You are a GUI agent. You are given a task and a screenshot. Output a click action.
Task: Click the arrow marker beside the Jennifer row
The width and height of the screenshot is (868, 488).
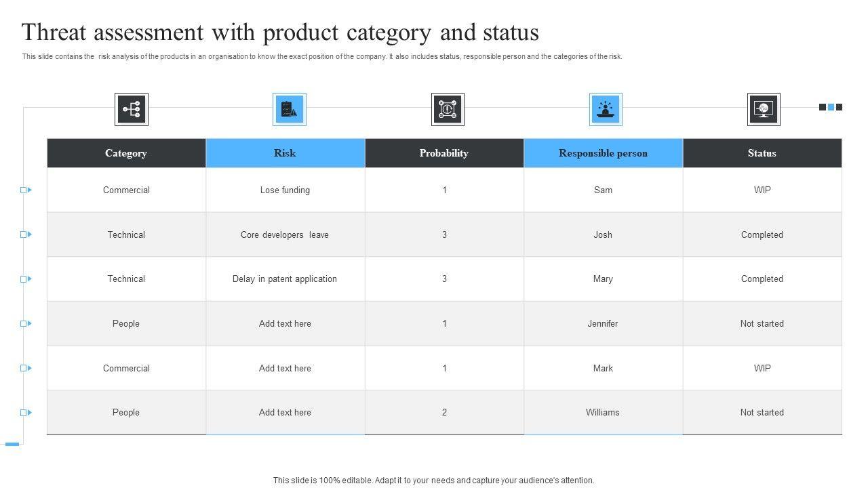(26, 324)
